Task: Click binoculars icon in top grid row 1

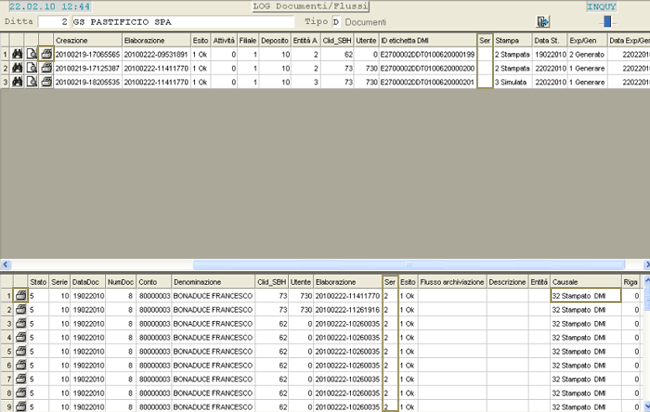Action: (19, 54)
